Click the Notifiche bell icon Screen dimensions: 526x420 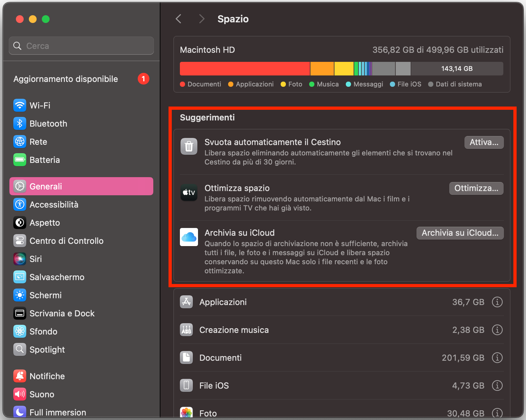(20, 376)
